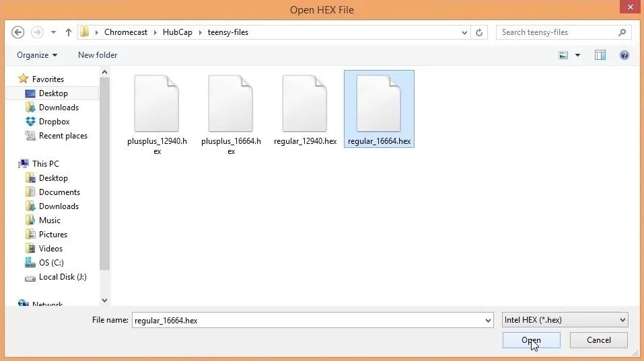Open the Music folder
The image size is (644, 361).
[x=50, y=220]
